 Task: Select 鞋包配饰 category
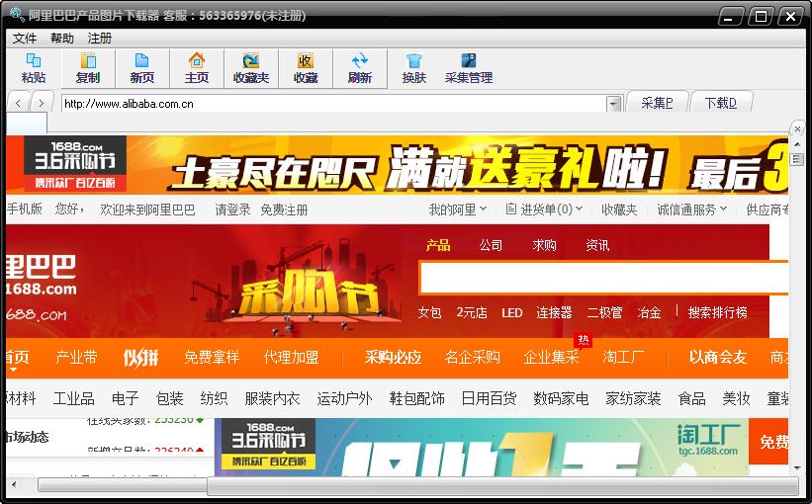[x=416, y=398]
